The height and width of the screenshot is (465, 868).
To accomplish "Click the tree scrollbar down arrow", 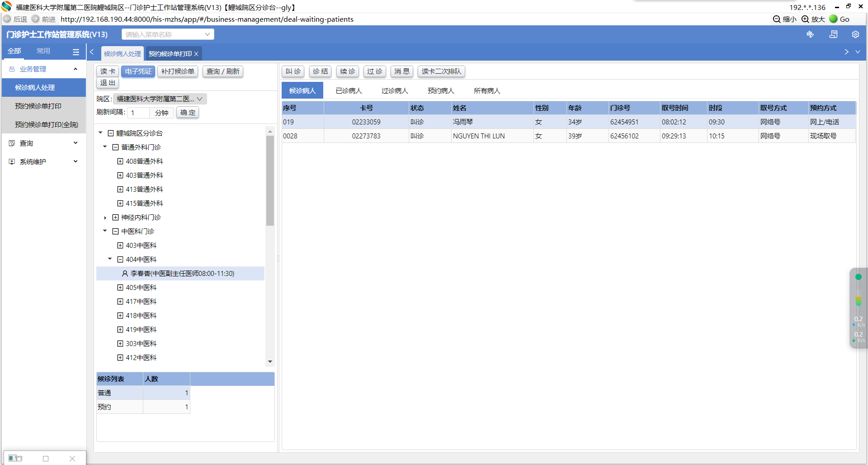I will 270,361.
